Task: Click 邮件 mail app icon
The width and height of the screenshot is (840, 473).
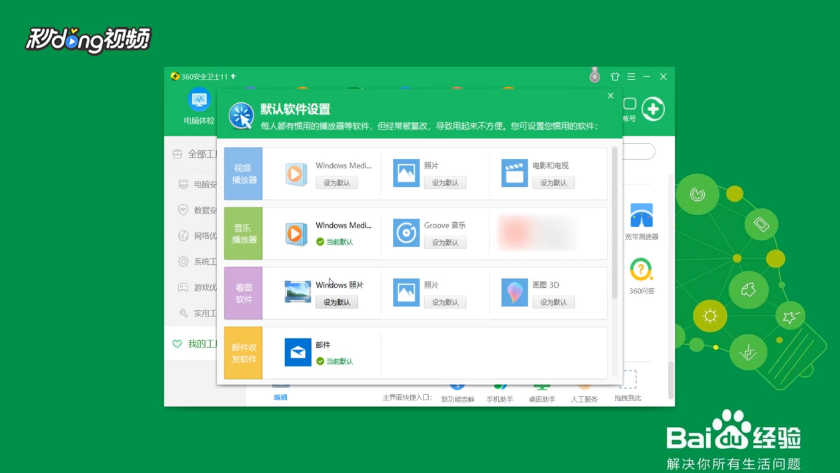Action: (x=297, y=352)
